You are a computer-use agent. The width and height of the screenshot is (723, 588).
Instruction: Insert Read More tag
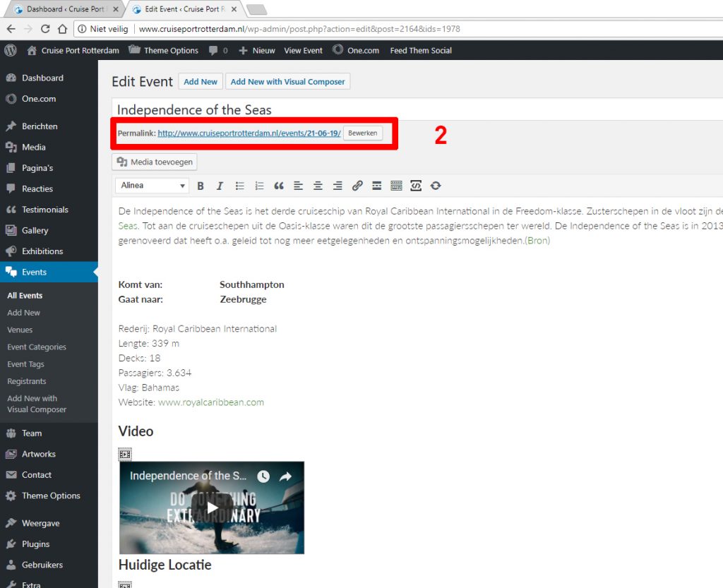point(377,186)
